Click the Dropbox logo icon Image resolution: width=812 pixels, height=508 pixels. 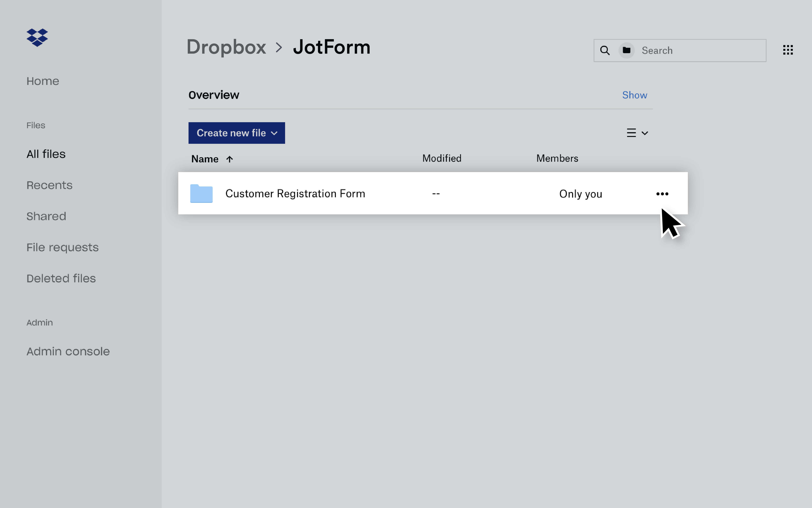tap(37, 37)
